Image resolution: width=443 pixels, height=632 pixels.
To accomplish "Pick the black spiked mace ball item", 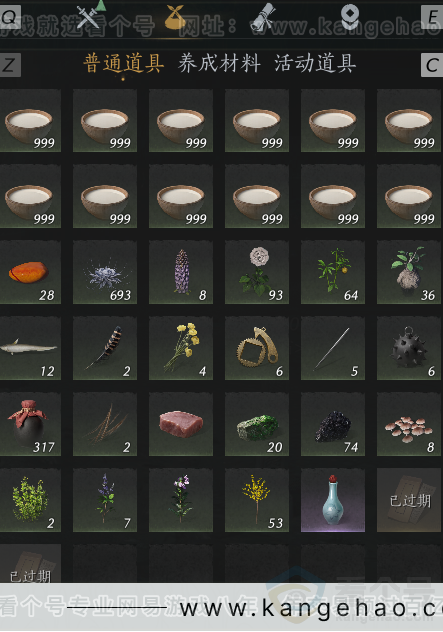I will click(x=409, y=348).
